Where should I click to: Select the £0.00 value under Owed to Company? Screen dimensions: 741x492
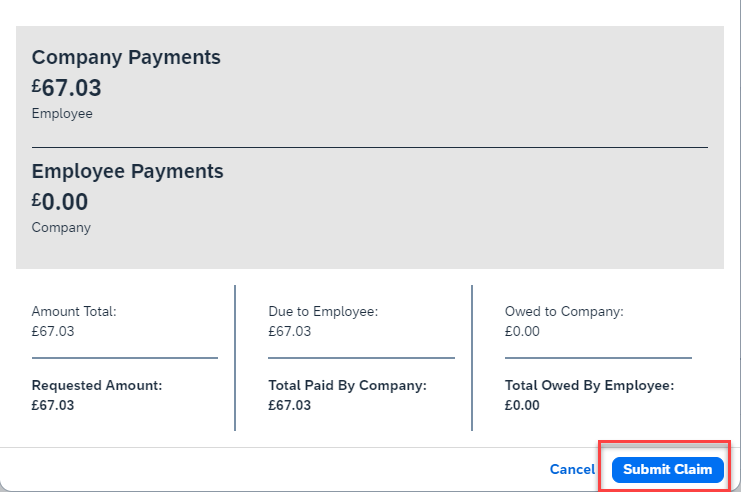click(x=522, y=331)
